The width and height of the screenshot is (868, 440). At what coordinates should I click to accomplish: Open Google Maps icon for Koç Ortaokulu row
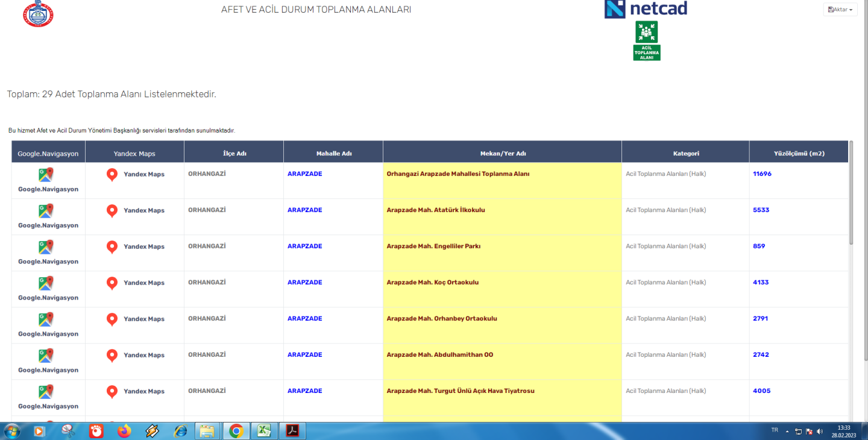coord(46,283)
